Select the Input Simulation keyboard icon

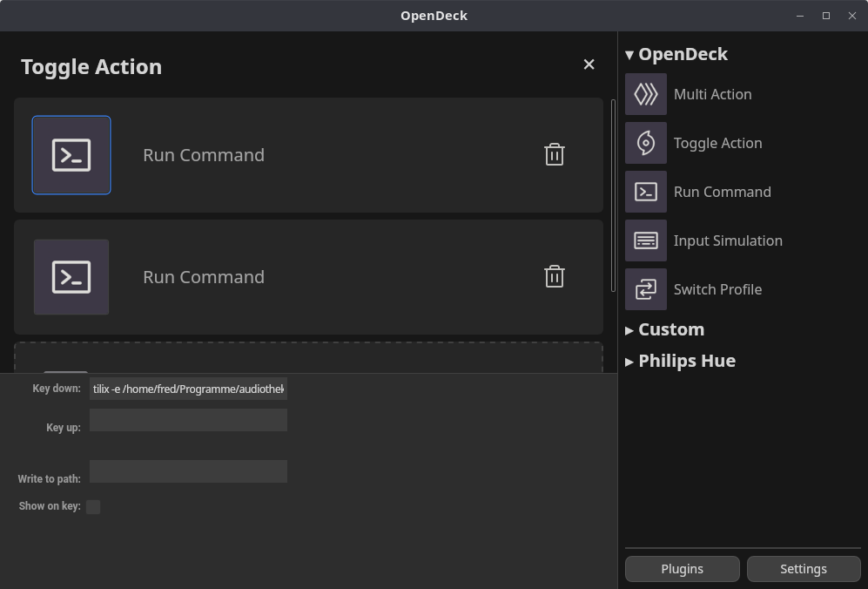click(x=645, y=240)
